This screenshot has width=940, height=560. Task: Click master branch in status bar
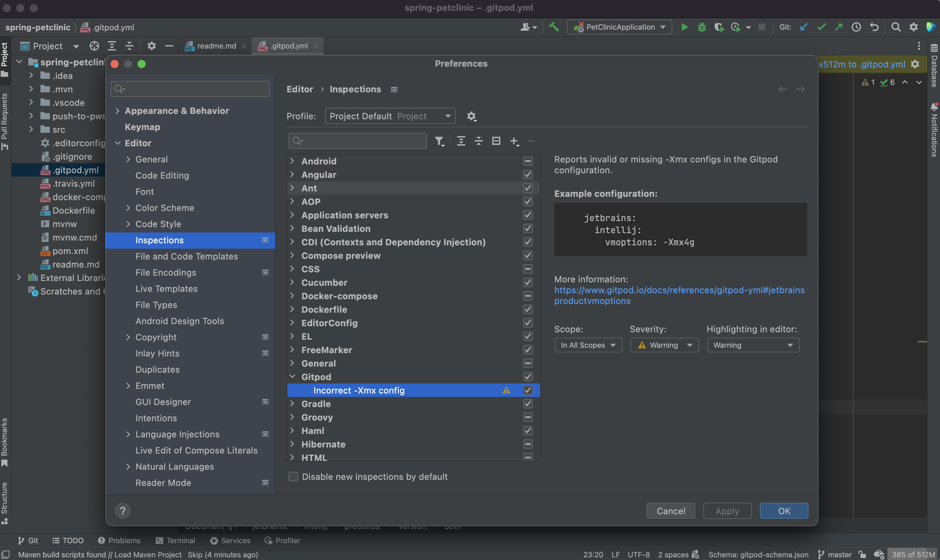(x=835, y=554)
